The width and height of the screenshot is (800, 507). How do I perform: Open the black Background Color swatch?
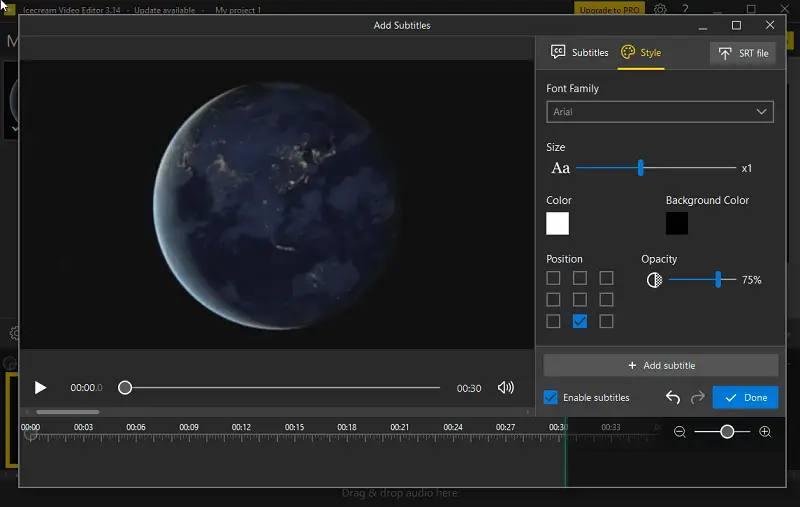pyautogui.click(x=677, y=223)
